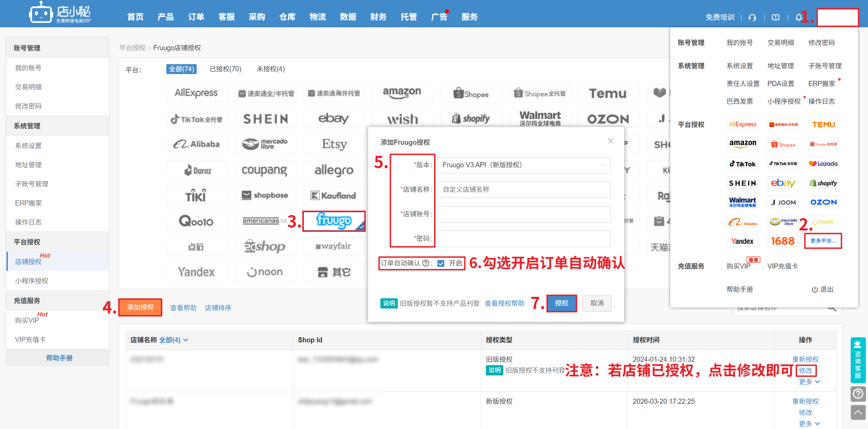Select the Daraz platform tile

click(x=197, y=170)
